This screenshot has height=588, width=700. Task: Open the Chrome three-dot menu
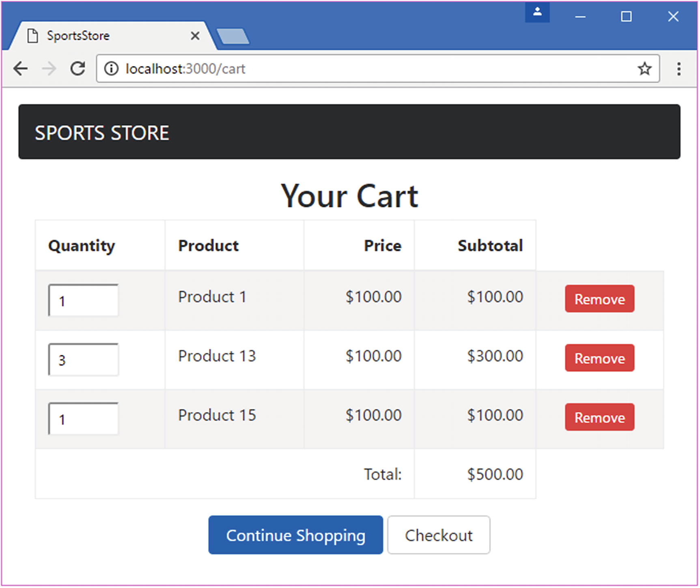679,69
